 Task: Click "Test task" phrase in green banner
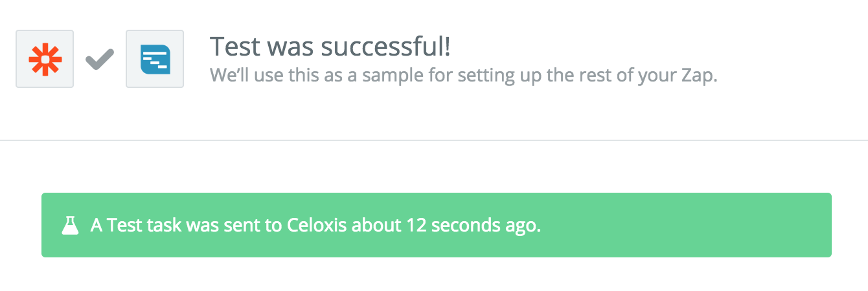[x=144, y=225]
